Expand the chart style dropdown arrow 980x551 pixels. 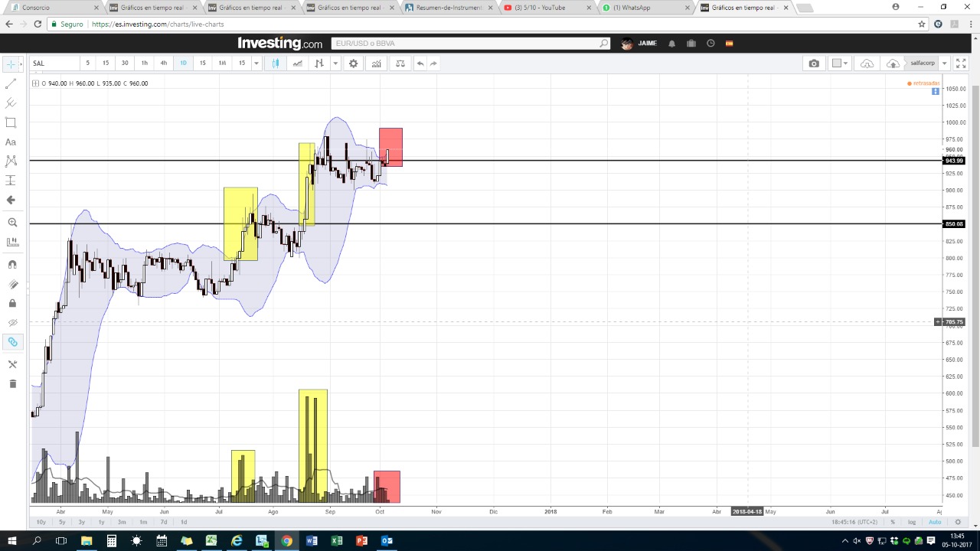[x=335, y=64]
